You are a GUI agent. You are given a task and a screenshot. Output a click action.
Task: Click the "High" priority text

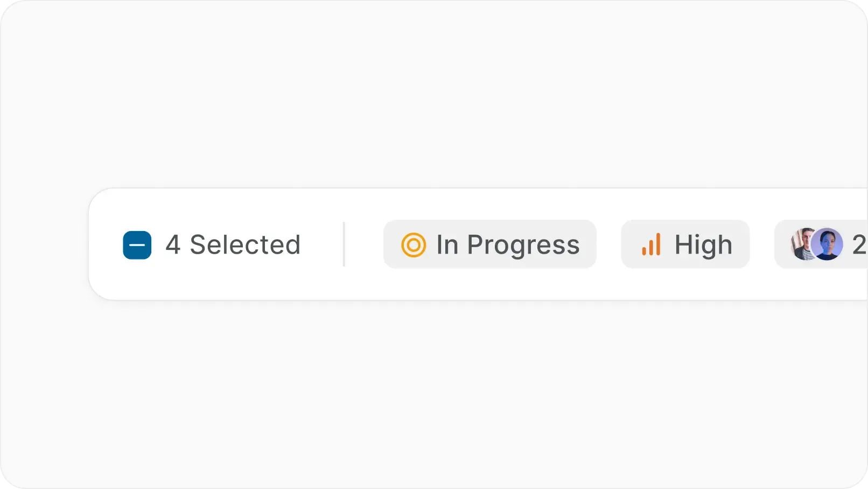click(703, 245)
